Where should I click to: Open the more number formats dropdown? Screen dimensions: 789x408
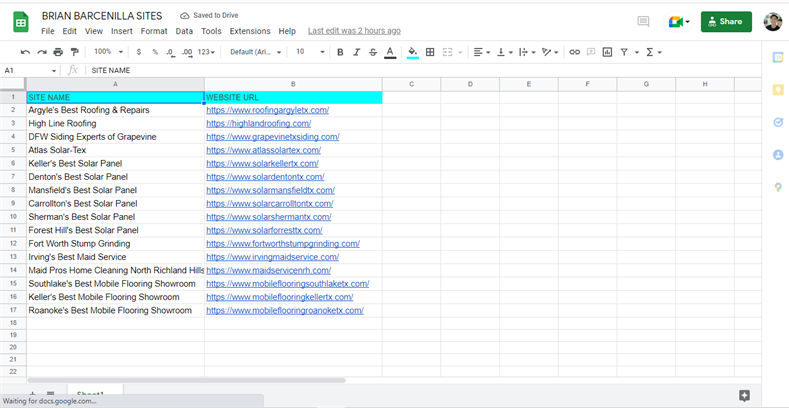206,52
